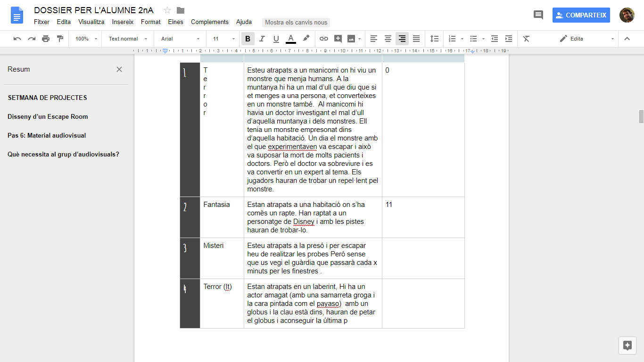Expand the Text normal style dropdown

click(128, 39)
